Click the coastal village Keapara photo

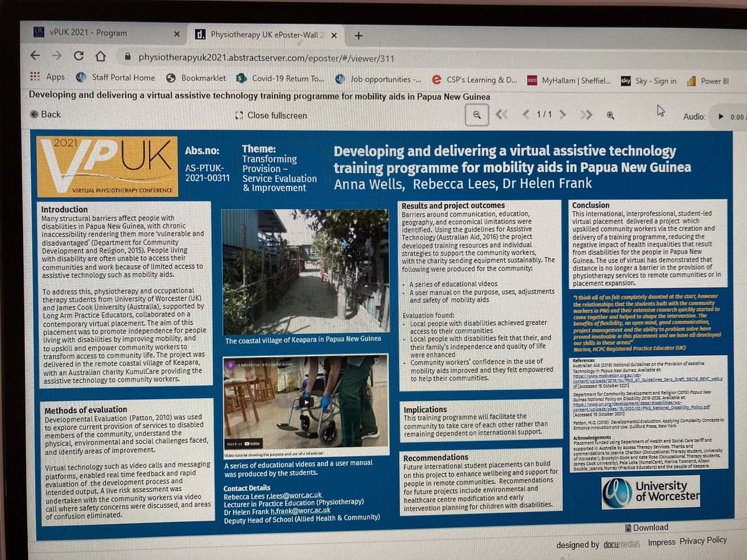pyautogui.click(x=306, y=271)
